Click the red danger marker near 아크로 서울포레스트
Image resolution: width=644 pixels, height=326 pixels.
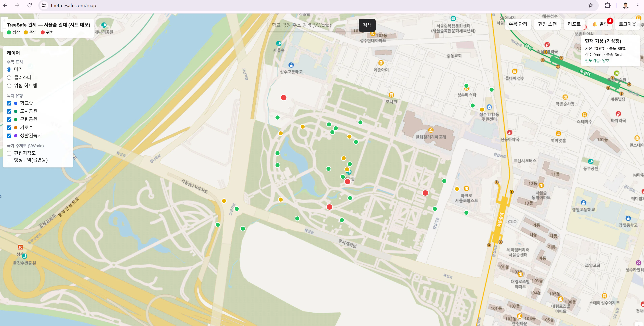[425, 193]
